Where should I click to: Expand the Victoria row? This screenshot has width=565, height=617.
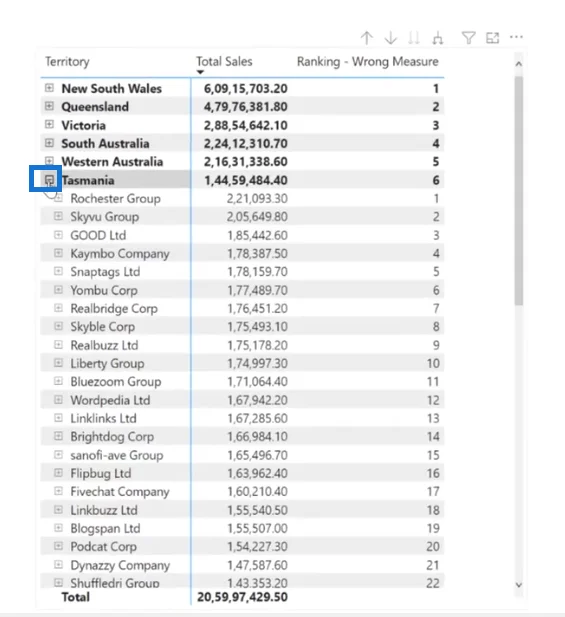(49, 124)
